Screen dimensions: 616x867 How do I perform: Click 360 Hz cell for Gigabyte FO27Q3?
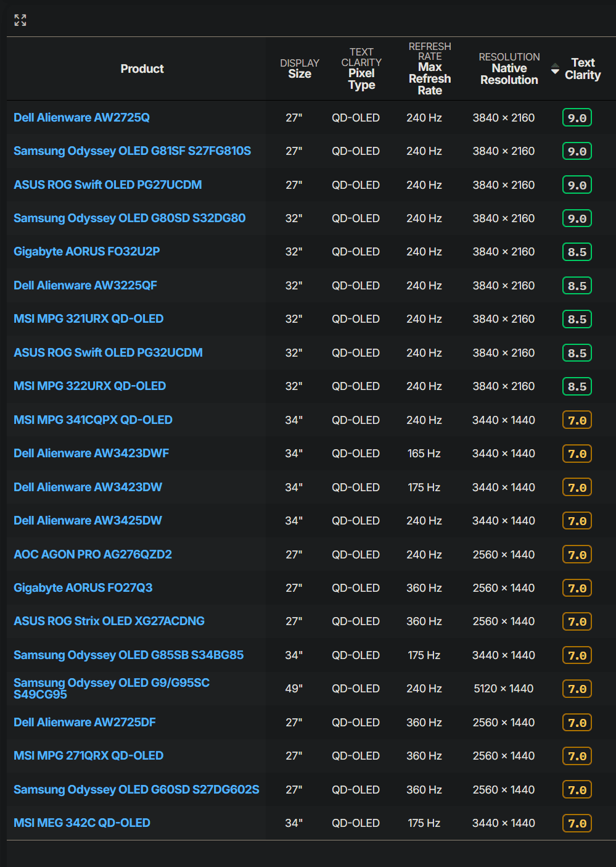click(424, 588)
